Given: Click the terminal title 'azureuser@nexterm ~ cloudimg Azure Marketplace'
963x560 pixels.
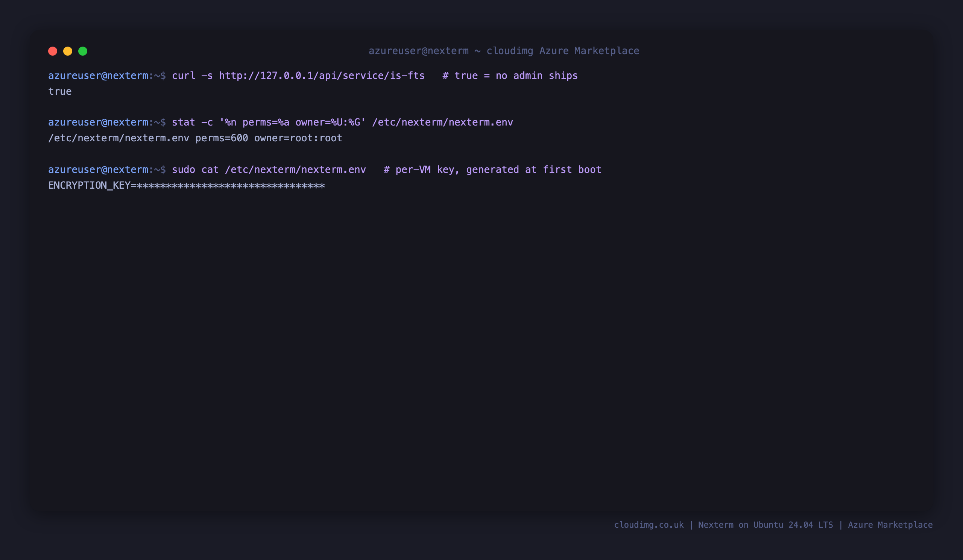Looking at the screenshot, I should 504,51.
